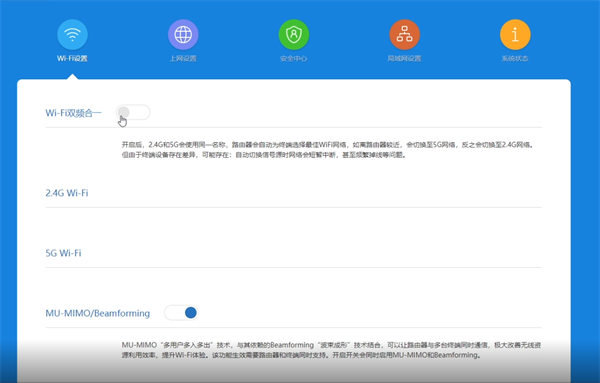Click the Wi-Fi双频合一 section title
The width and height of the screenshot is (600, 383).
(x=73, y=113)
